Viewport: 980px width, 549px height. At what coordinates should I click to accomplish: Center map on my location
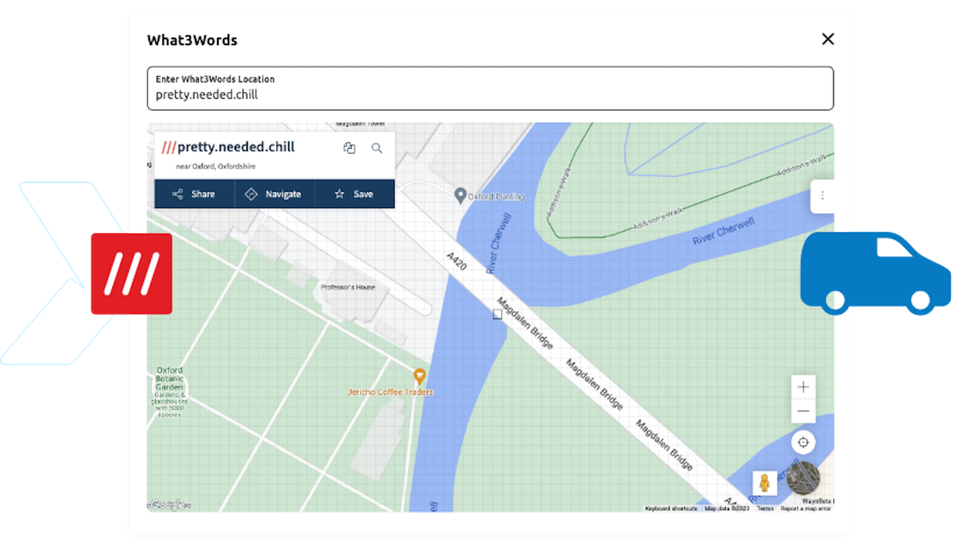803,442
